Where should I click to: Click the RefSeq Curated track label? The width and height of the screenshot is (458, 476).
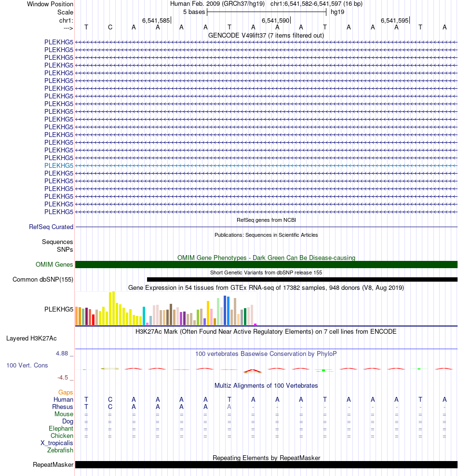coord(51,227)
